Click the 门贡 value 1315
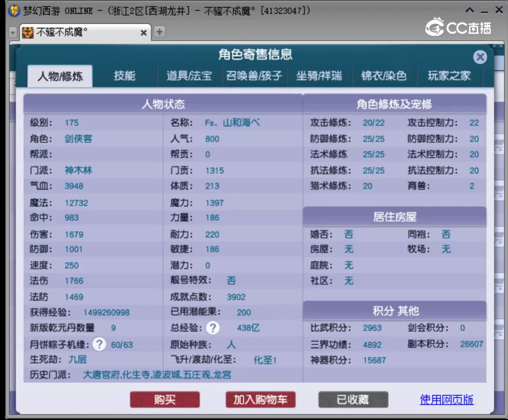The height and width of the screenshot is (420, 508). point(214,170)
